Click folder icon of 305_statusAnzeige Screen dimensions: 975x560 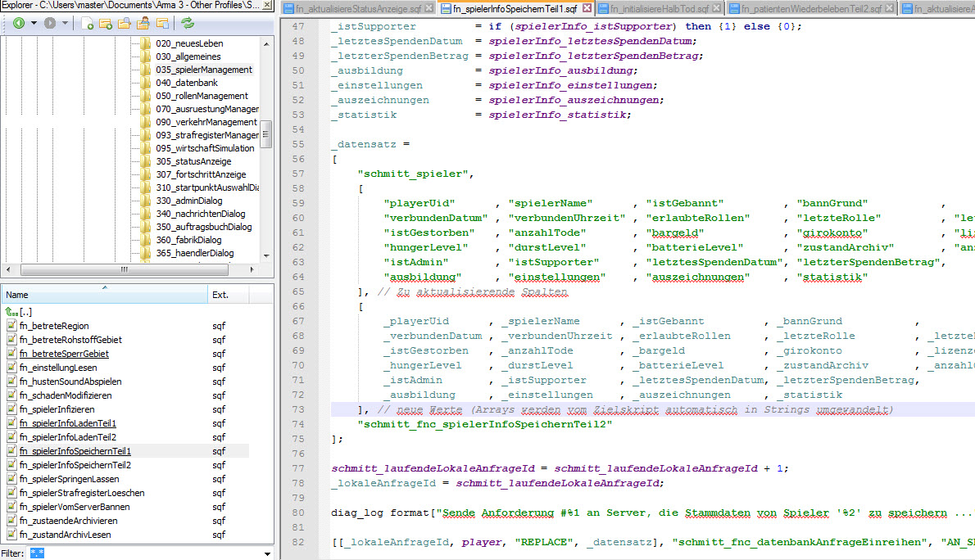click(x=146, y=161)
